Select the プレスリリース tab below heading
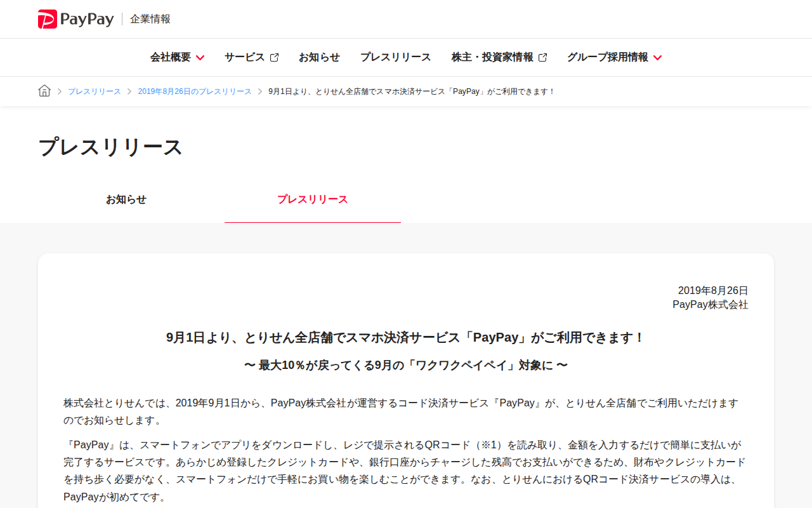The image size is (812, 508). coord(313,199)
